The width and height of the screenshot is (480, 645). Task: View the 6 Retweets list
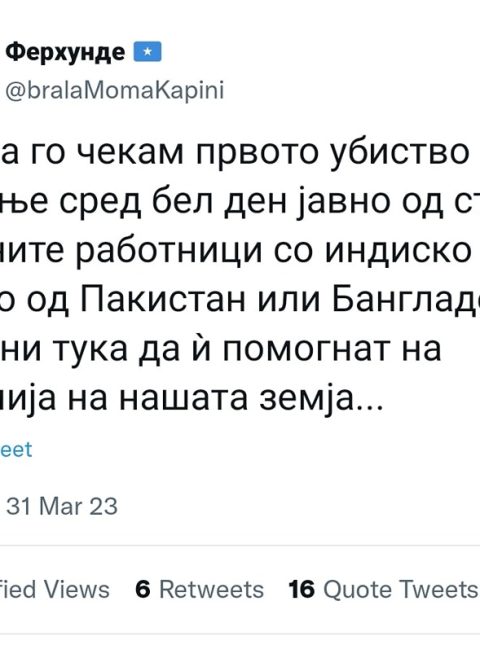point(199,589)
